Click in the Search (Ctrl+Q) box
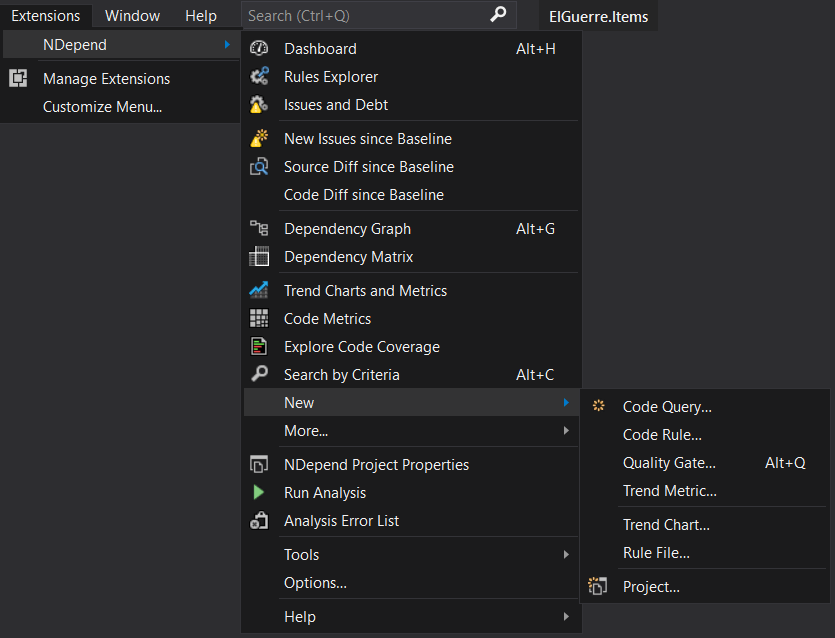The image size is (835, 638). (365, 16)
